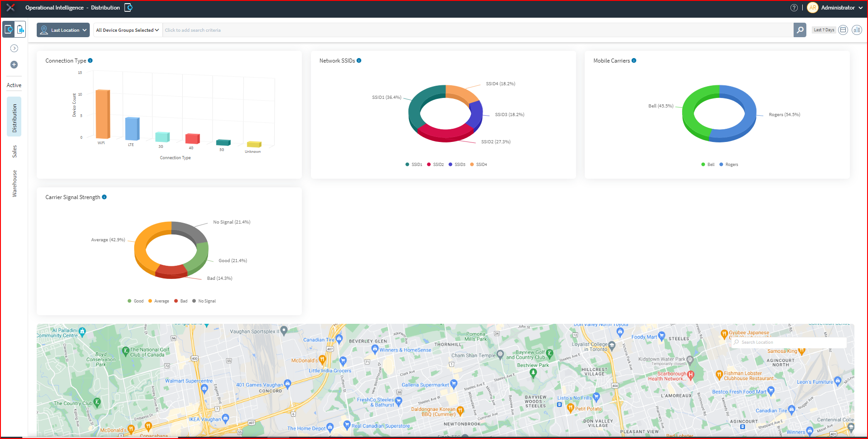The image size is (868, 439).
Task: Click IKEA Vaughan marker on the map
Action: [225, 418]
